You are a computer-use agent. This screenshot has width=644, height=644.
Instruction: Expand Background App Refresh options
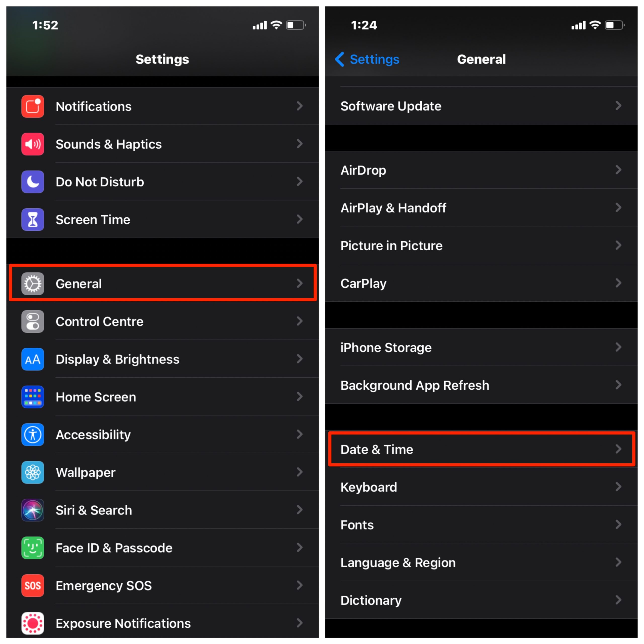(x=483, y=384)
